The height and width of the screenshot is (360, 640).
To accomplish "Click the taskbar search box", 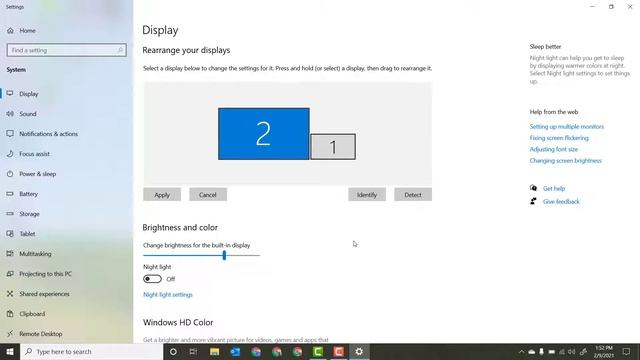I will point(92,351).
